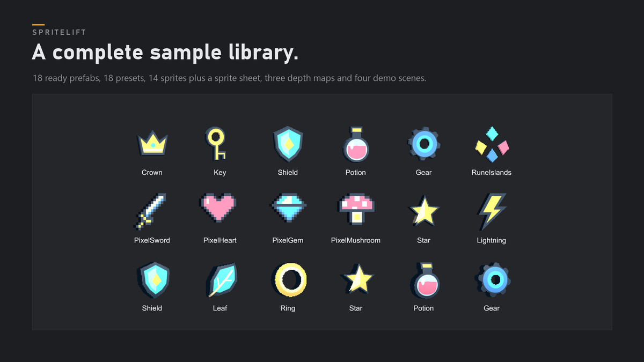This screenshot has height=362, width=644.
Task: Click the cyan Leaf sprite icon
Action: (x=222, y=280)
